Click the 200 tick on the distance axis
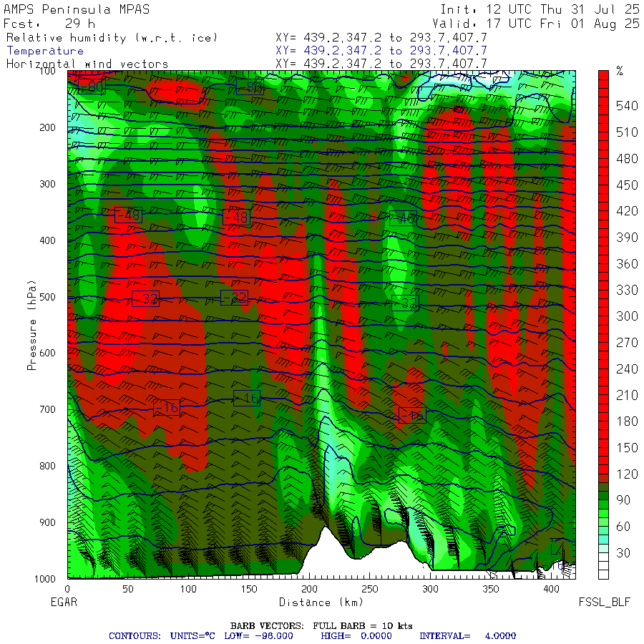 tap(309, 589)
